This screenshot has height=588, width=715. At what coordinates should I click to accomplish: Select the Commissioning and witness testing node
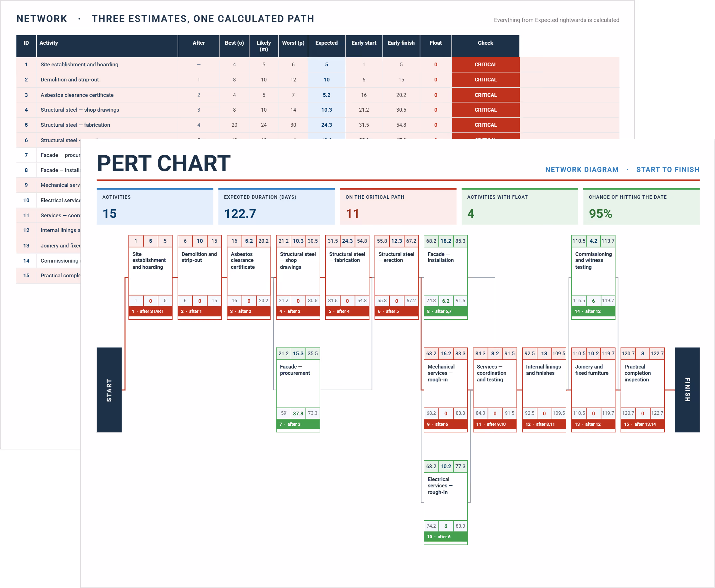(x=593, y=277)
